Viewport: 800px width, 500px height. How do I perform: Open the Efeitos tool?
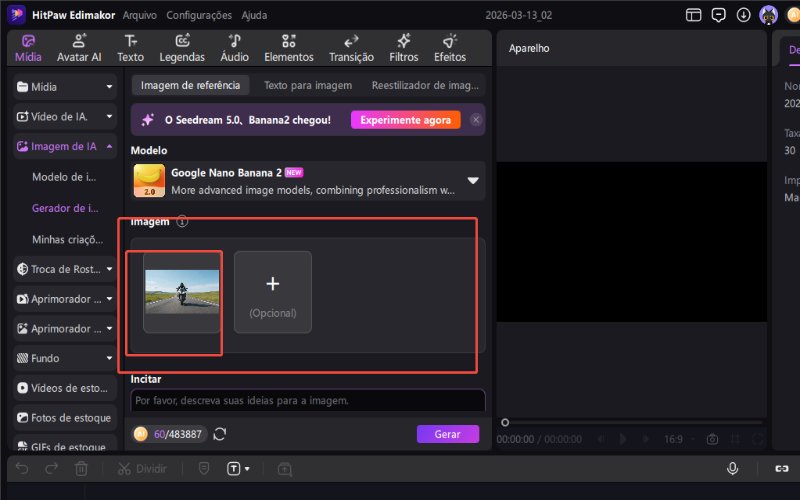pyautogui.click(x=450, y=48)
